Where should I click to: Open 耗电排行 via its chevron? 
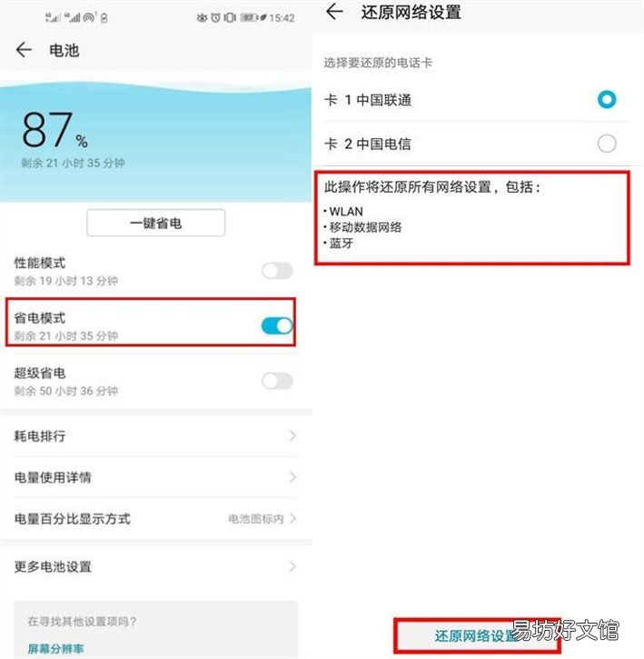click(x=292, y=435)
